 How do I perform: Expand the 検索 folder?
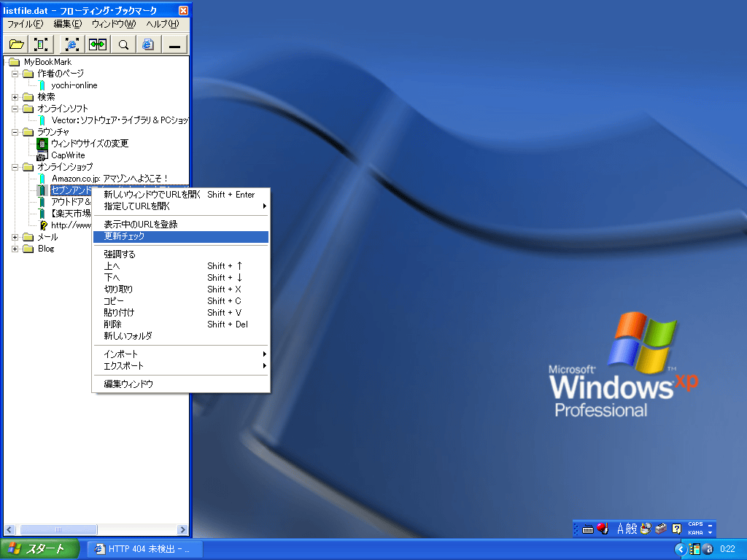coord(15,97)
